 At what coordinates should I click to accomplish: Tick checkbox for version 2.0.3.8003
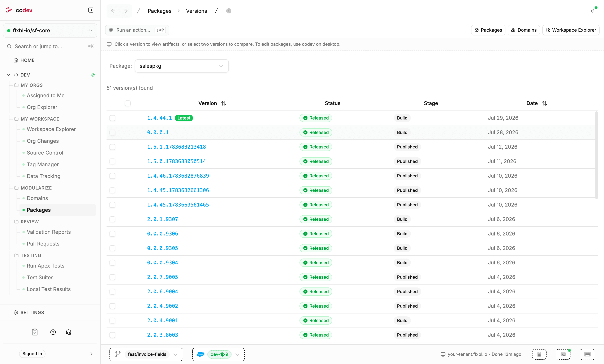(x=112, y=335)
